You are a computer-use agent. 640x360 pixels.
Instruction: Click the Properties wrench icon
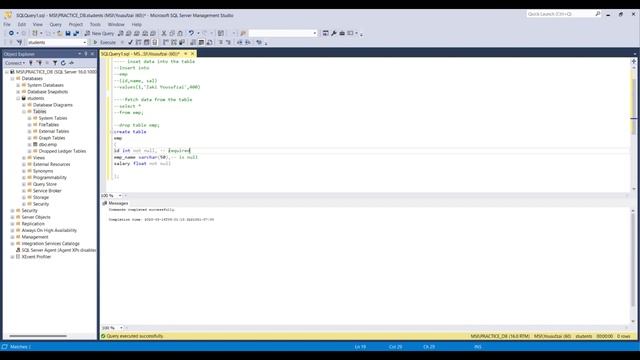(x=334, y=33)
